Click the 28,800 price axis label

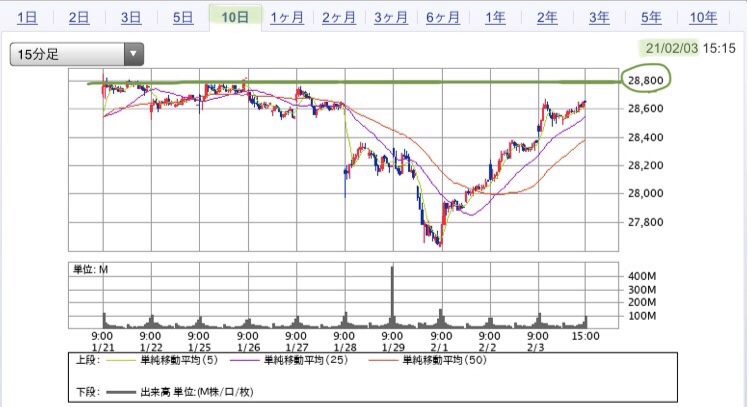click(x=646, y=80)
